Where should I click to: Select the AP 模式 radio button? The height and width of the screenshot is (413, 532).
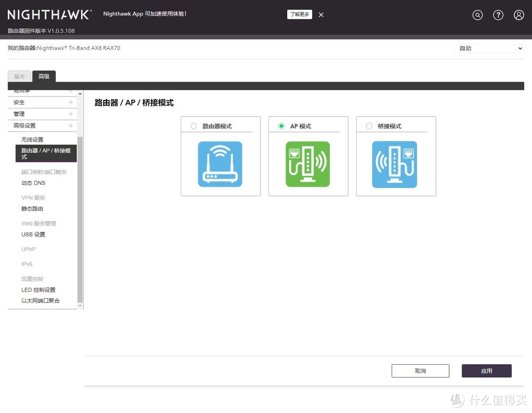(281, 126)
